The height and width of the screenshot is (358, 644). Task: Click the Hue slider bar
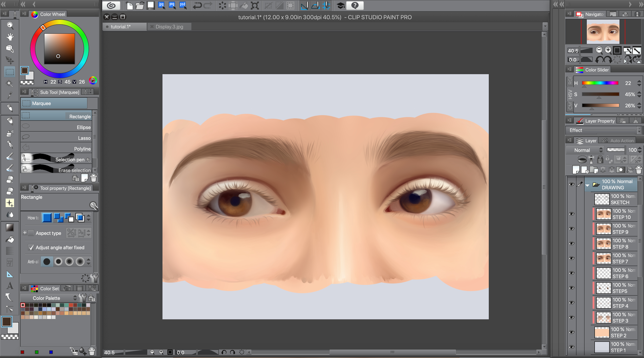(600, 83)
